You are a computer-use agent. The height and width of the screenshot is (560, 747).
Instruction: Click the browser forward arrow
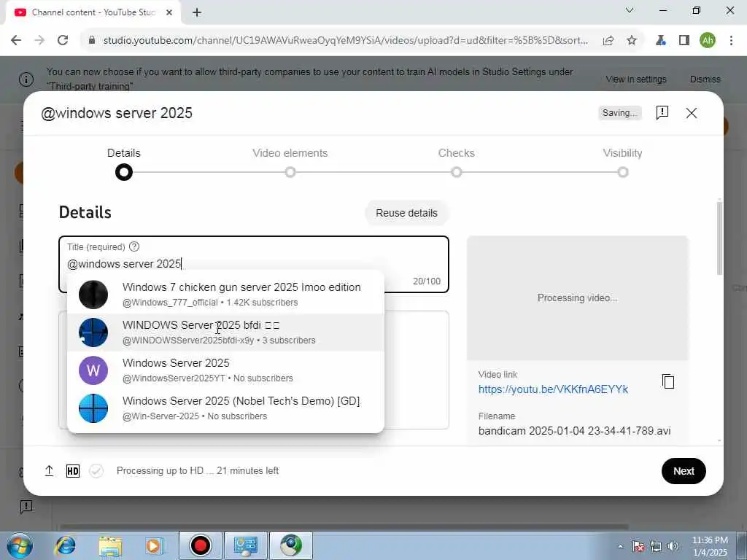pos(39,41)
